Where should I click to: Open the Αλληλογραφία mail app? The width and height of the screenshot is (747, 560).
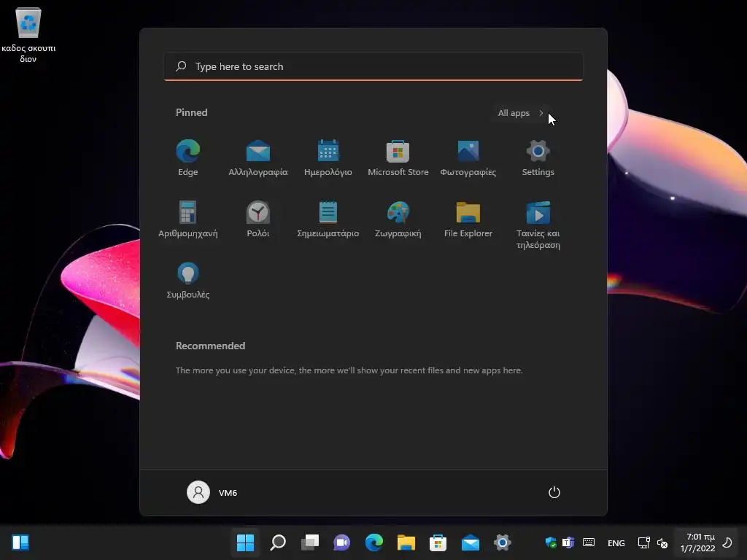coord(258,158)
